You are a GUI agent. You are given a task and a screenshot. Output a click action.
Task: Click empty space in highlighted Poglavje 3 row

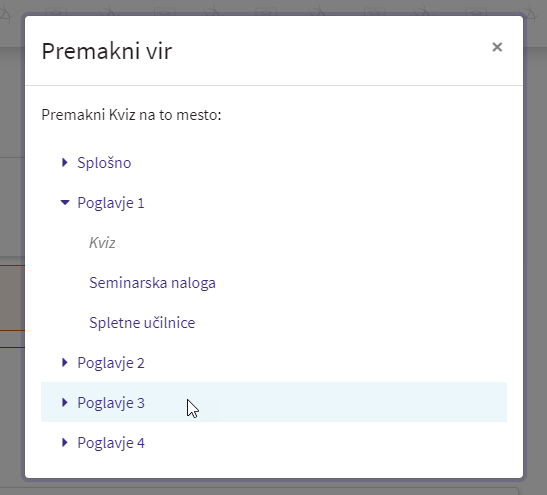[x=349, y=402]
